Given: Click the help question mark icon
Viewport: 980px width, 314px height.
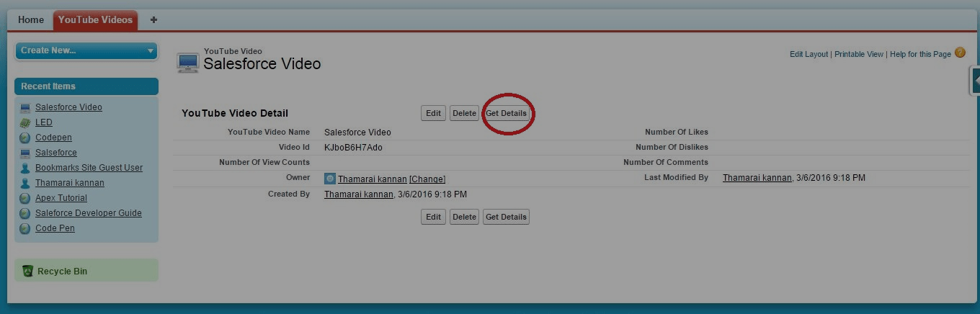Looking at the screenshot, I should [x=960, y=53].
